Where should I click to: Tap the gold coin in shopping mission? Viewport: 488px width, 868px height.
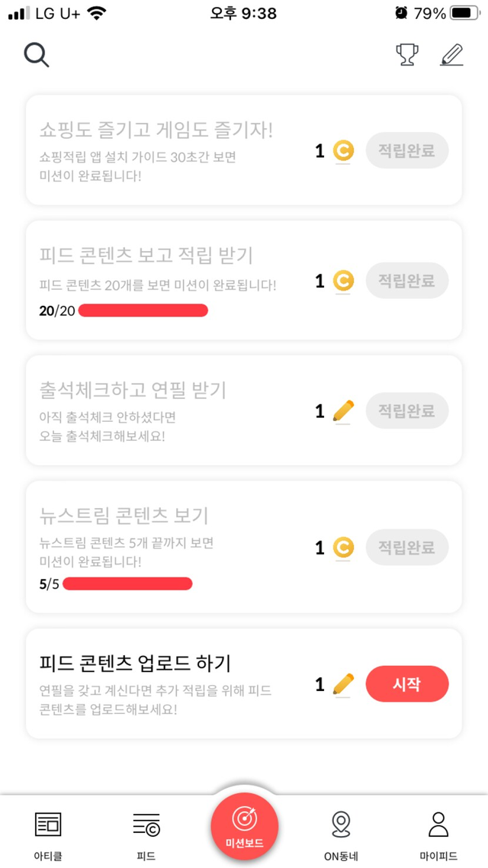tap(344, 151)
